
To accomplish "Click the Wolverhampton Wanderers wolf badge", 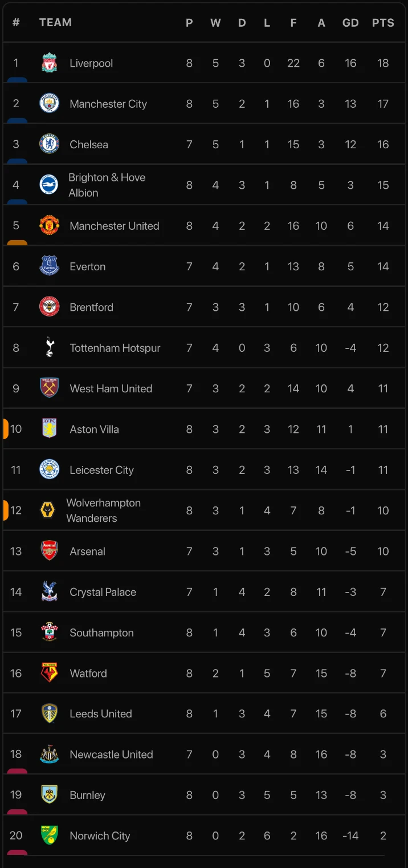I will pyautogui.click(x=48, y=510).
